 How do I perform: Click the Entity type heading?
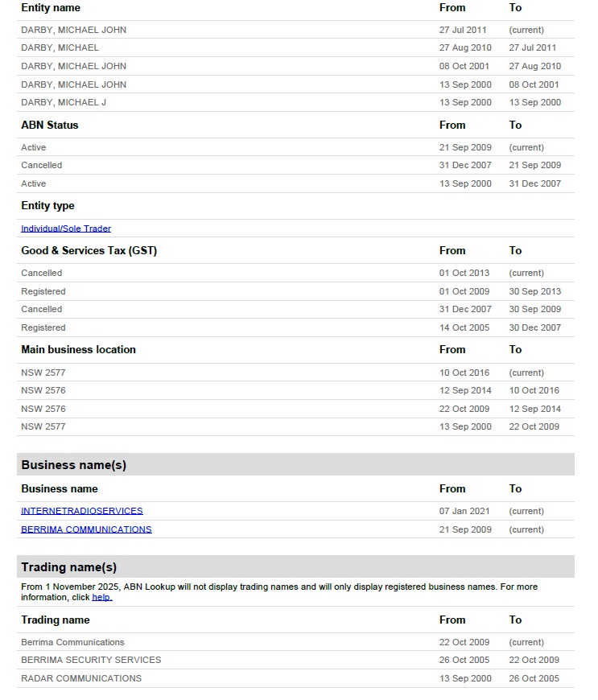47,206
